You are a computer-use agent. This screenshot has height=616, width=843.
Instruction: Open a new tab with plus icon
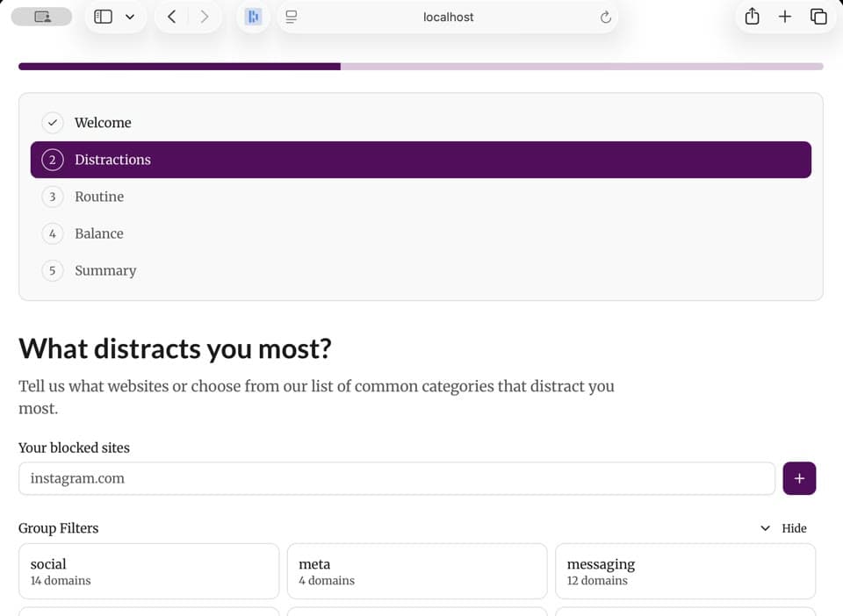tap(785, 17)
